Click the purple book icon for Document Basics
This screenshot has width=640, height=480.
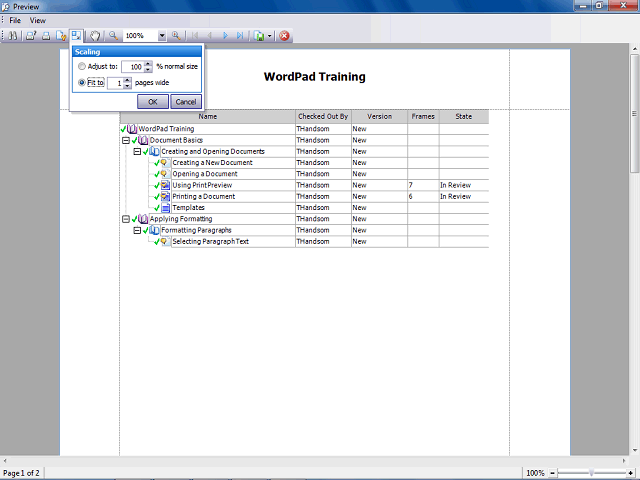point(143,140)
